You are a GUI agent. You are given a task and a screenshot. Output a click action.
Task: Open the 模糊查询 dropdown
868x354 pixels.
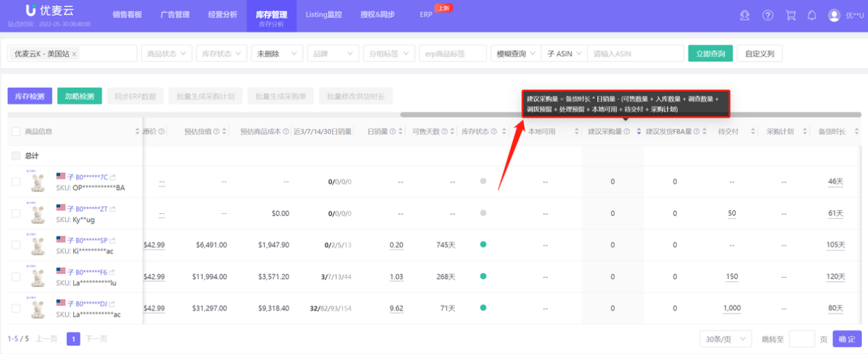point(515,54)
